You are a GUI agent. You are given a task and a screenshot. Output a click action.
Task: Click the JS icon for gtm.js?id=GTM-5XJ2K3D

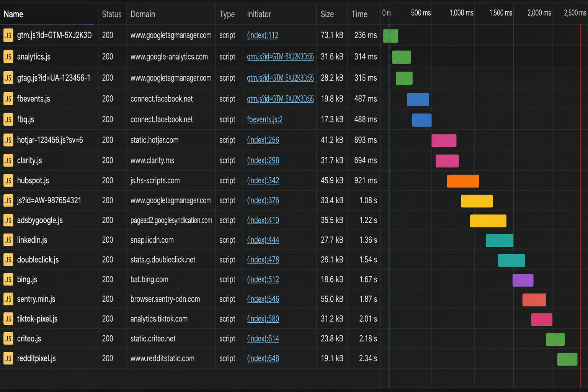coord(8,35)
